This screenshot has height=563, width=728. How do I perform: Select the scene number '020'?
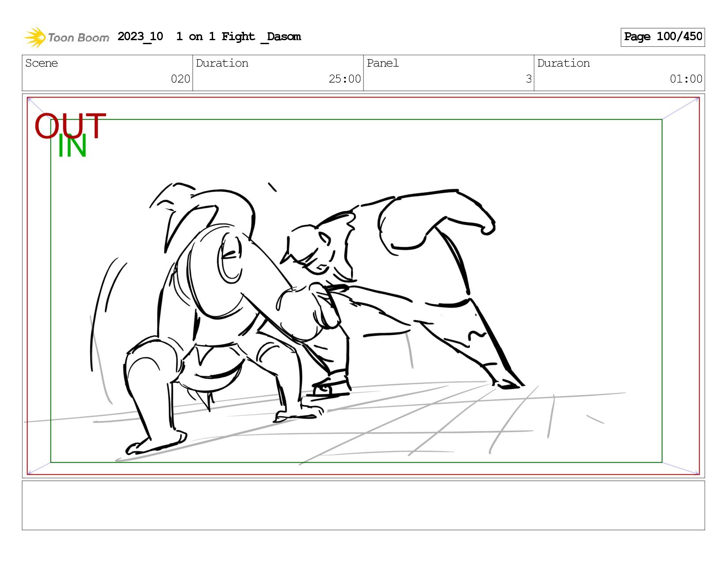180,79
